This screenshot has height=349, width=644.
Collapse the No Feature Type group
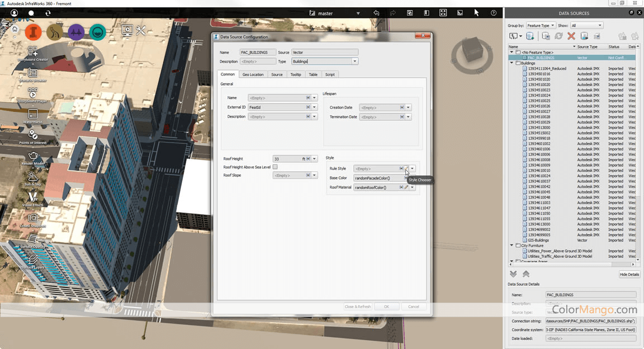click(512, 52)
